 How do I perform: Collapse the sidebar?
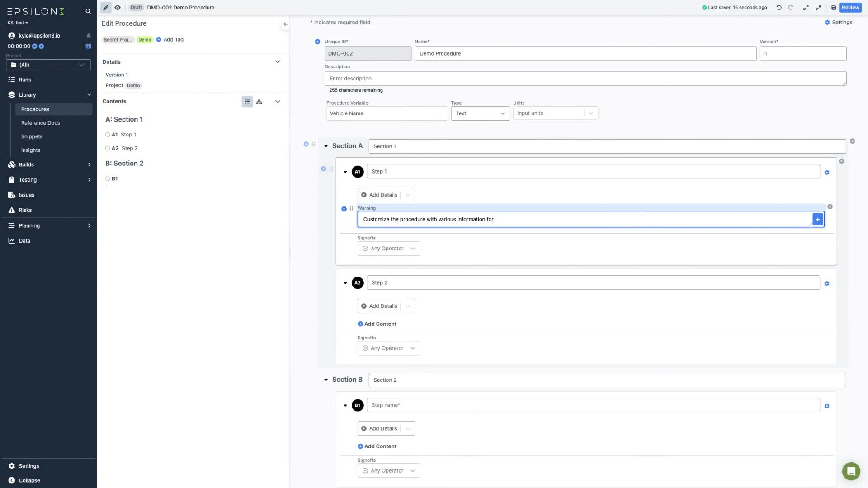click(29, 481)
